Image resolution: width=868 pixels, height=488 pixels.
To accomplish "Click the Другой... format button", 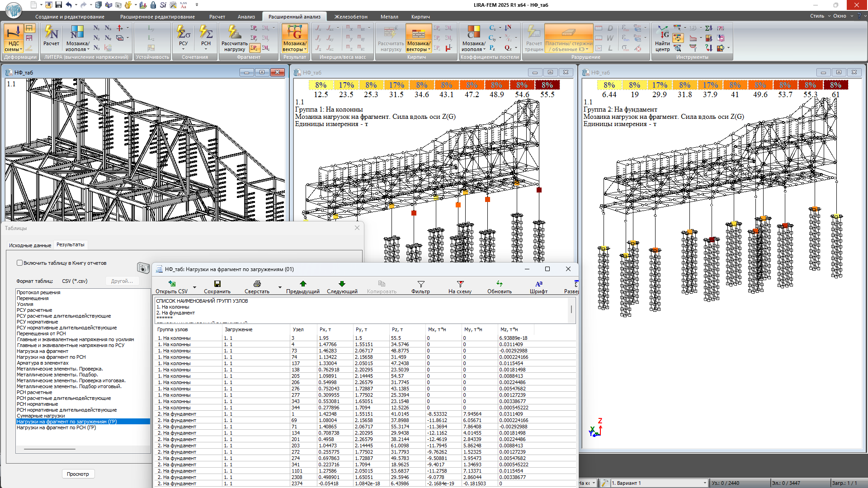I will pos(122,281).
